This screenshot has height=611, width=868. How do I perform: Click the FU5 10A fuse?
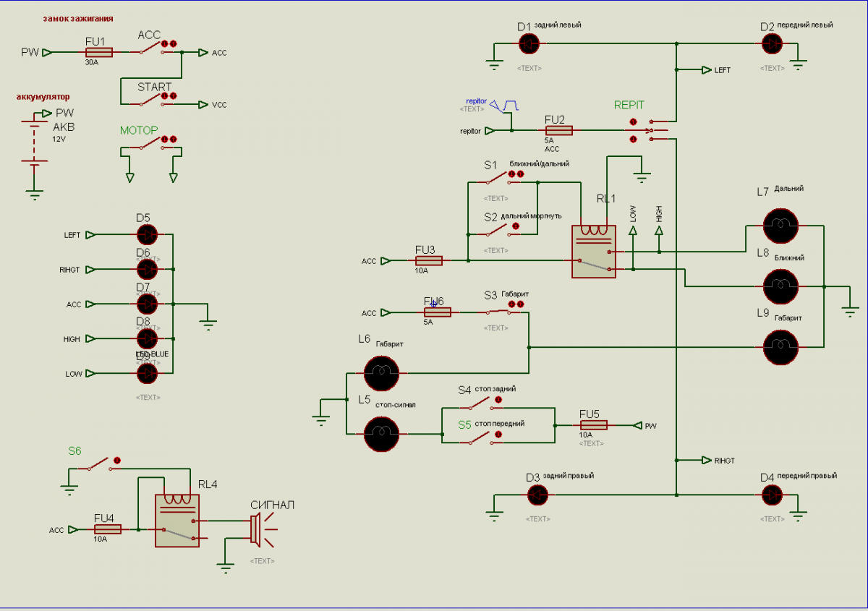point(592,425)
